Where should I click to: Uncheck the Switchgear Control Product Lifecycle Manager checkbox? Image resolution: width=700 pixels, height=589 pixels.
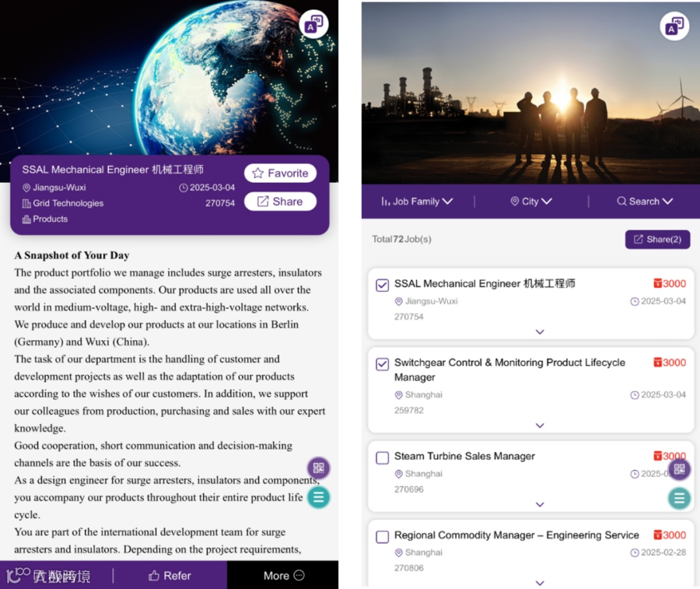coord(382,364)
